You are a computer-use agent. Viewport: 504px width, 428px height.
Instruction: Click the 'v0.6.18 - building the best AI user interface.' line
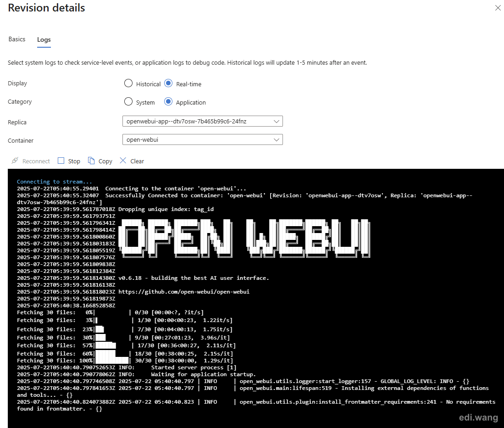[x=194, y=278]
